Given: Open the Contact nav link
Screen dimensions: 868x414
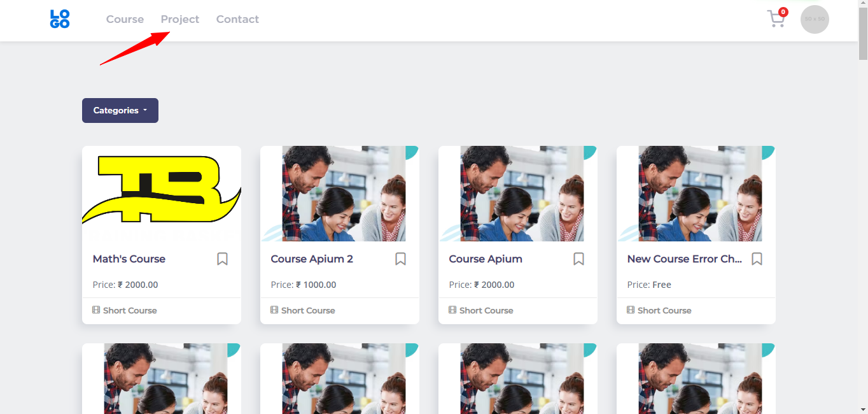Looking at the screenshot, I should pyautogui.click(x=237, y=19).
